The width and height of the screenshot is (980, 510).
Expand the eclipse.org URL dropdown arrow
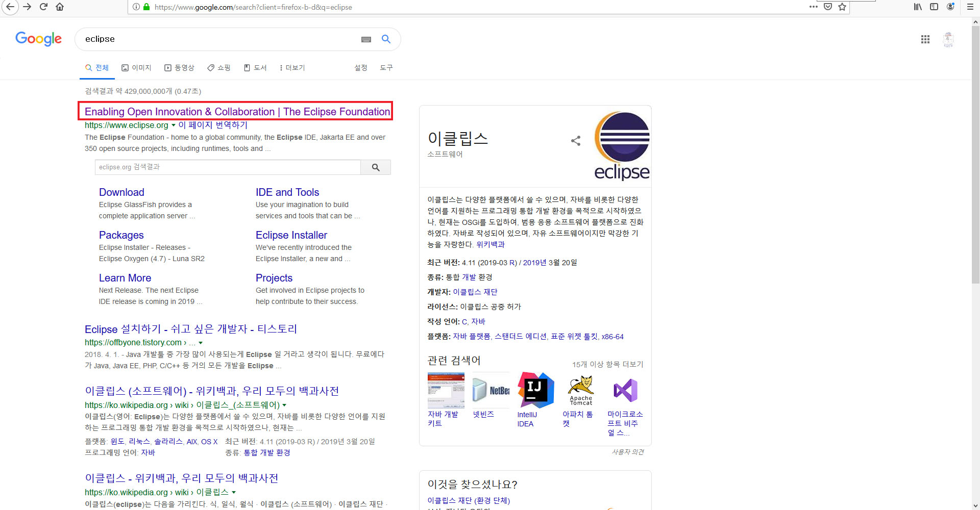tap(174, 125)
